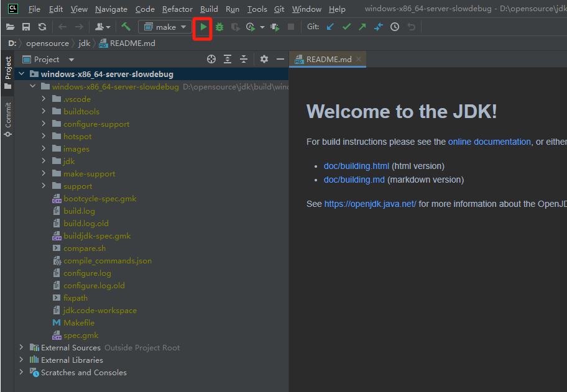Open the https://openjdk.java.net/ link

pos(371,204)
